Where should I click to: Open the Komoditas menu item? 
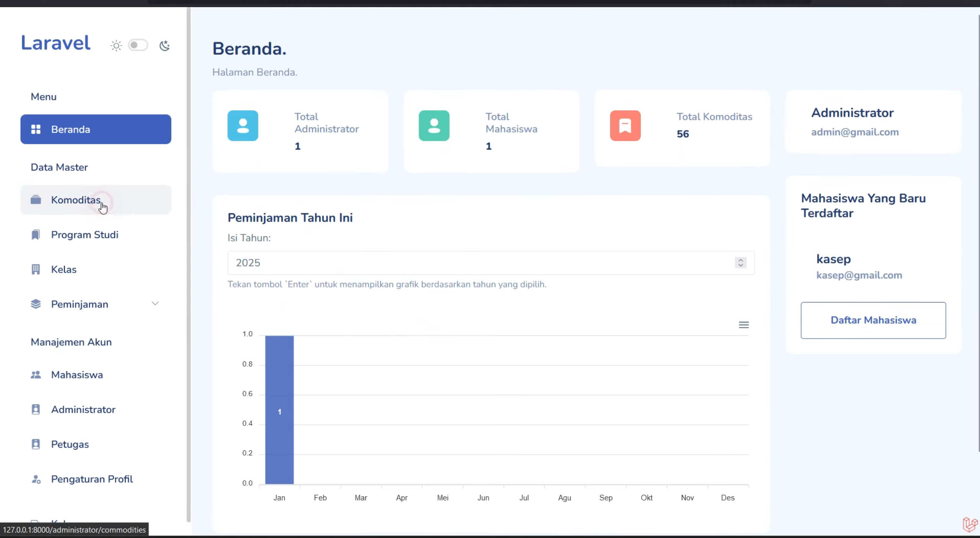(96, 200)
